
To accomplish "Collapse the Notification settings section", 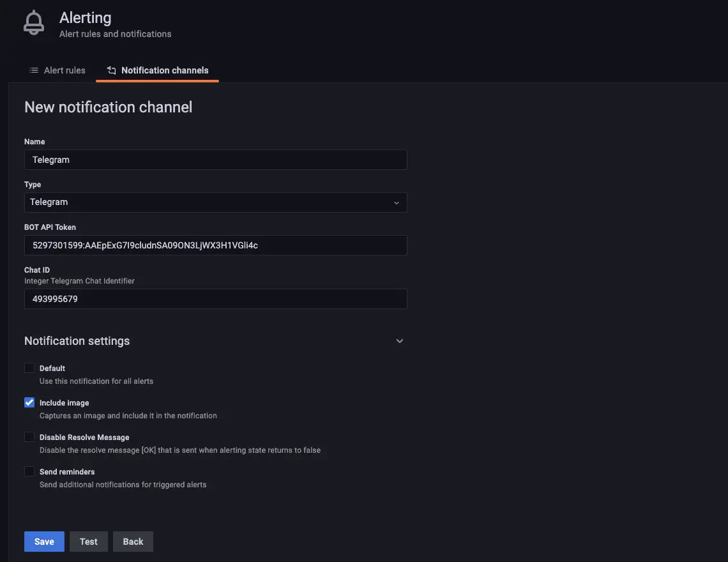I will (x=400, y=341).
